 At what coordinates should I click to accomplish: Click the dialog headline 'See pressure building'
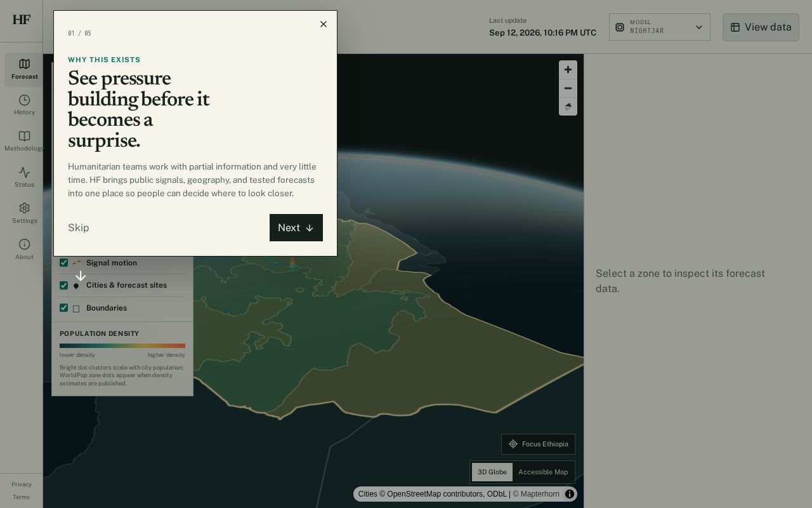click(x=138, y=109)
